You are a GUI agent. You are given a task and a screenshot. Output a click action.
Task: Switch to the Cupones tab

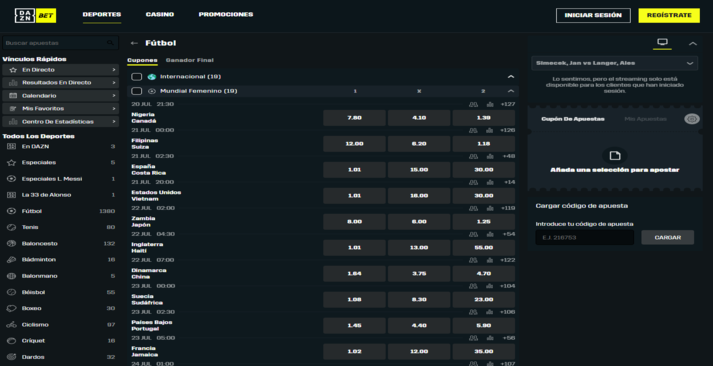142,60
